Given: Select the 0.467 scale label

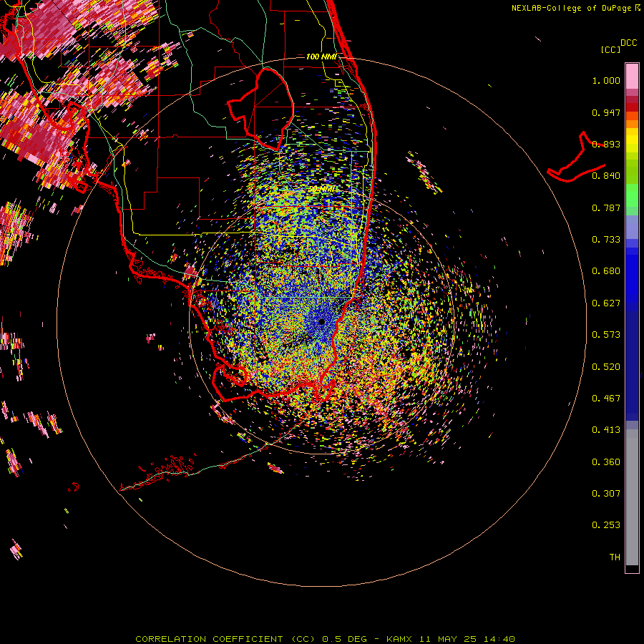Looking at the screenshot, I should [606, 399].
